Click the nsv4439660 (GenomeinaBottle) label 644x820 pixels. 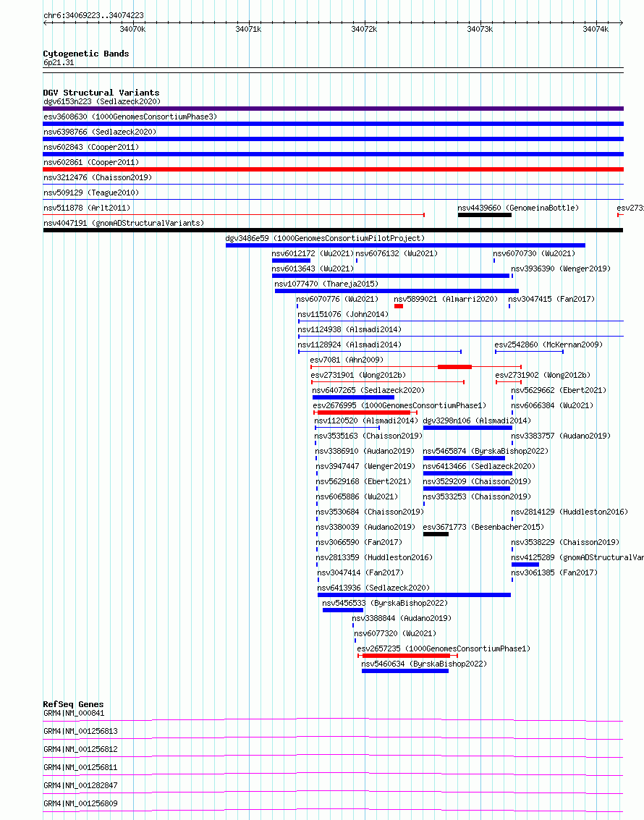(518, 208)
